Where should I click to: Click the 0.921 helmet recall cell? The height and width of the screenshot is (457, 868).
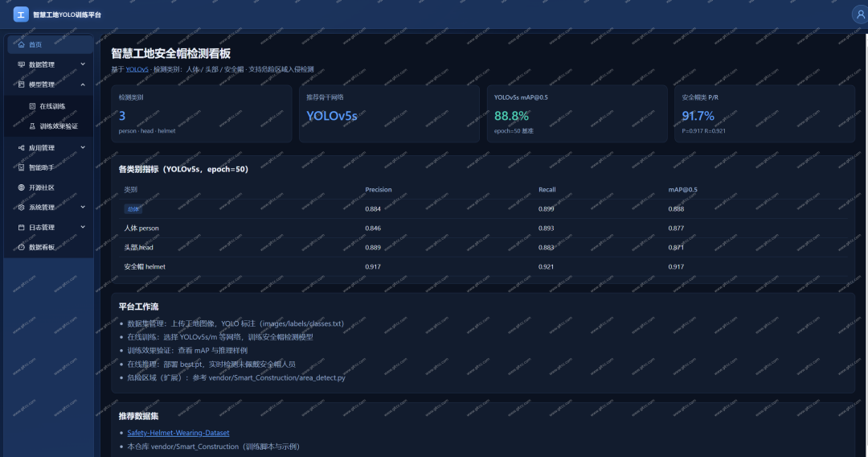tap(546, 267)
